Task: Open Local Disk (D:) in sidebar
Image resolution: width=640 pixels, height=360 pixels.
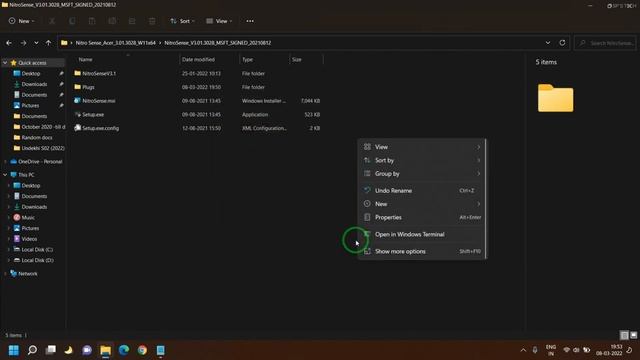Action: [x=37, y=260]
